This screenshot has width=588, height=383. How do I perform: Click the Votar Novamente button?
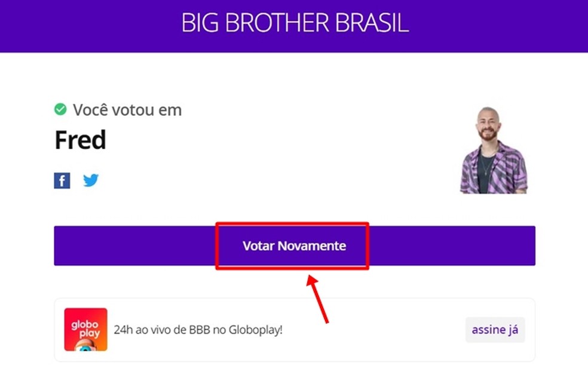click(x=294, y=246)
